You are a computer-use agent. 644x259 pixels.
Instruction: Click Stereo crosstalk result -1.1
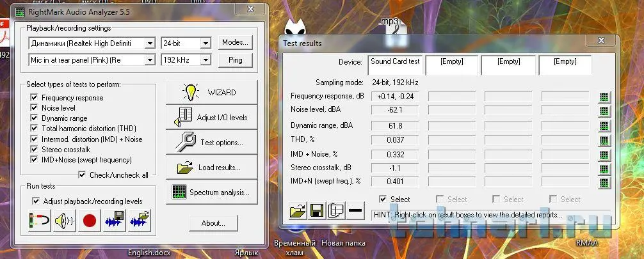click(395, 168)
